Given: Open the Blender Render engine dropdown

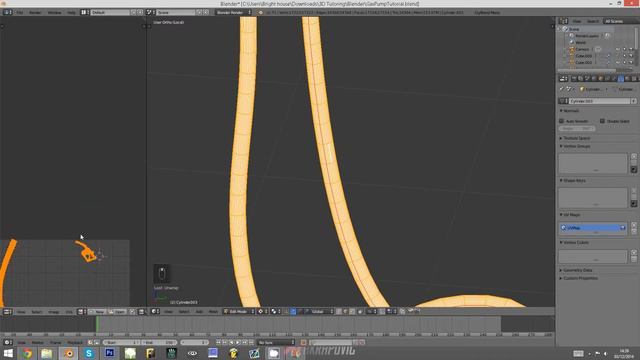Looking at the screenshot, I should click(233, 13).
